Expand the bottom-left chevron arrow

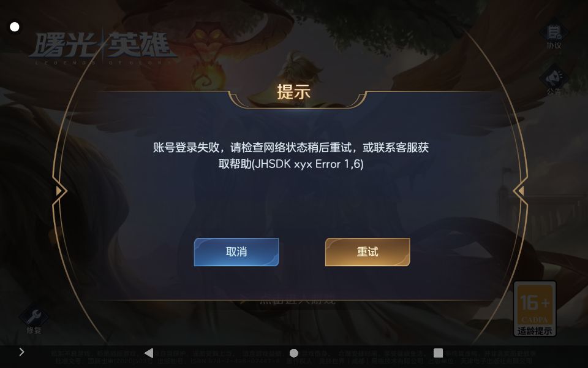21,352
